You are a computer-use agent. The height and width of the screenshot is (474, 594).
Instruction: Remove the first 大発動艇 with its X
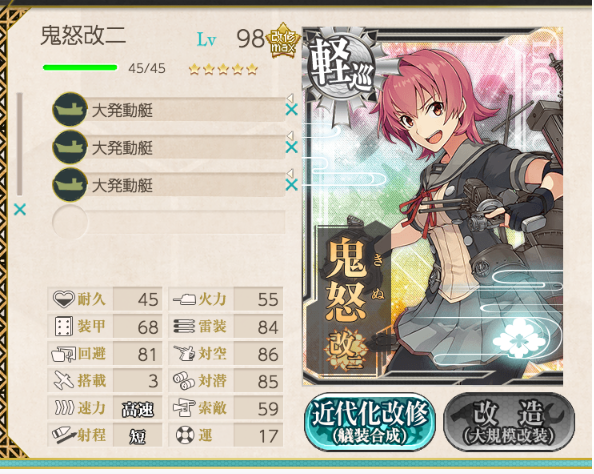coord(291,110)
